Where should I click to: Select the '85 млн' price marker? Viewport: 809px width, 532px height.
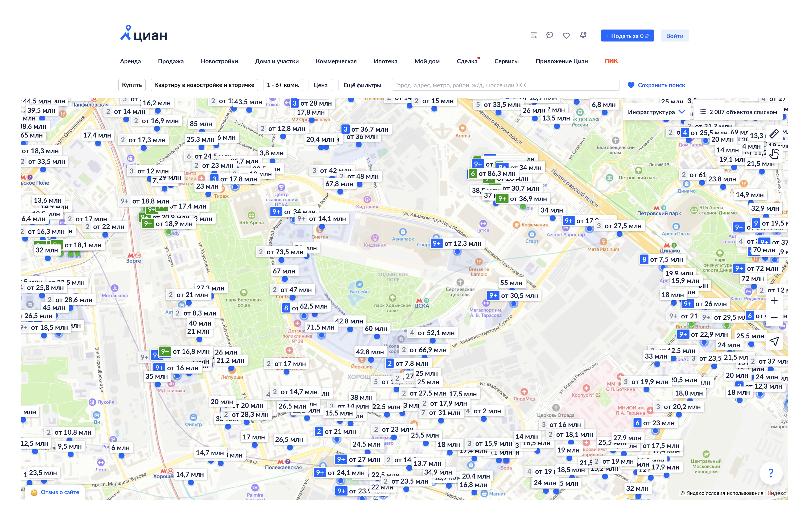point(201,124)
